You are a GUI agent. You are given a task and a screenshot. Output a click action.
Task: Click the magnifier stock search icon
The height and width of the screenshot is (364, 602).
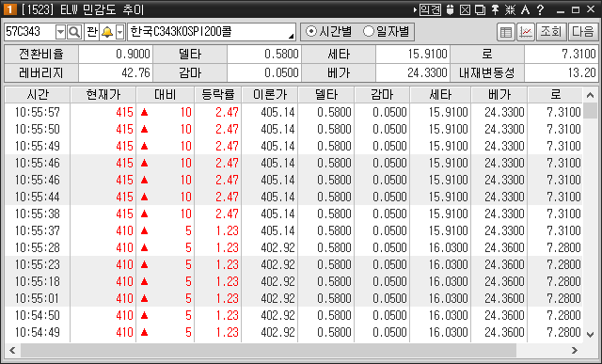coord(74,32)
